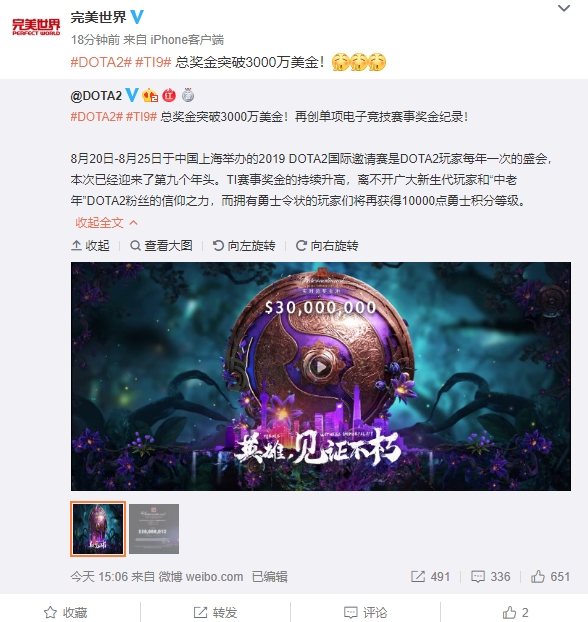Open the 完美世界 account name link
Screen dimensions: 588x622
[x=98, y=17]
